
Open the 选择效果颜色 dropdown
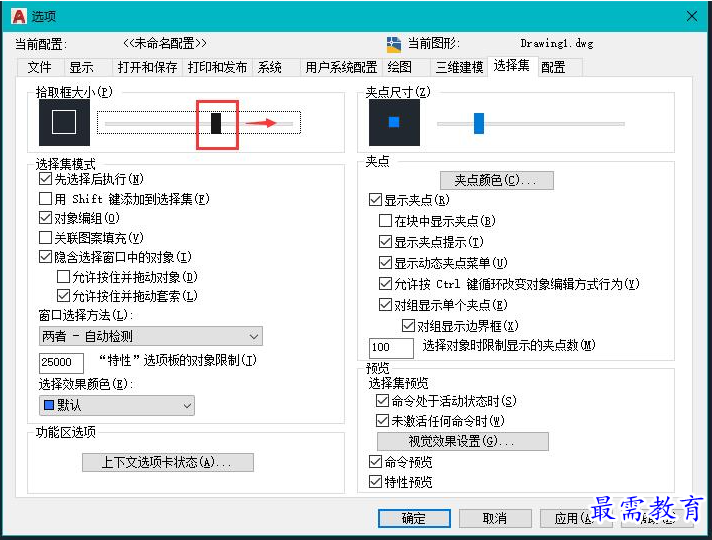click(117, 405)
